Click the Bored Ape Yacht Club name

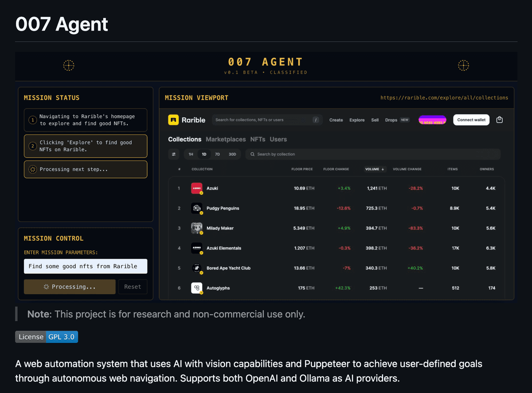tap(228, 268)
